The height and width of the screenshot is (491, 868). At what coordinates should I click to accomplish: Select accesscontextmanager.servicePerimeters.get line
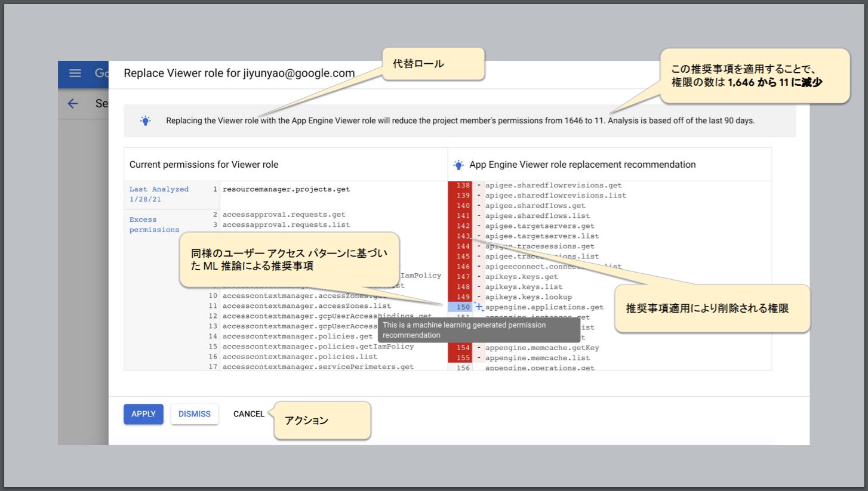click(318, 367)
